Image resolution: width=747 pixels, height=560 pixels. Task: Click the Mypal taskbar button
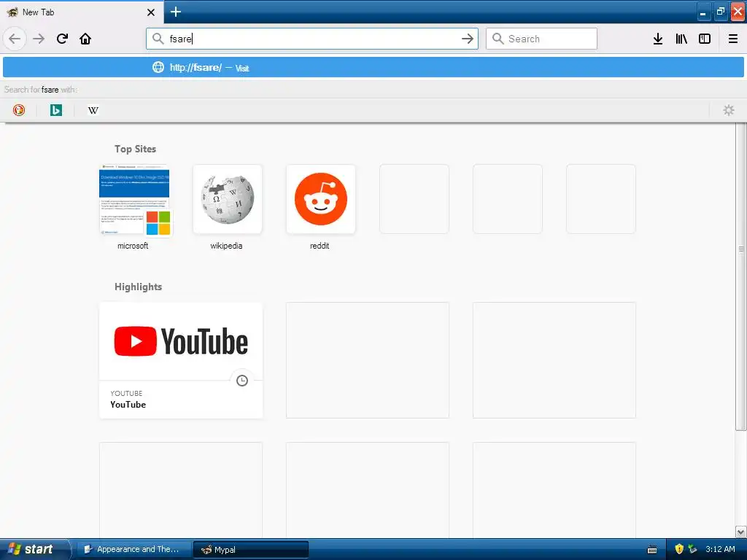coord(251,550)
